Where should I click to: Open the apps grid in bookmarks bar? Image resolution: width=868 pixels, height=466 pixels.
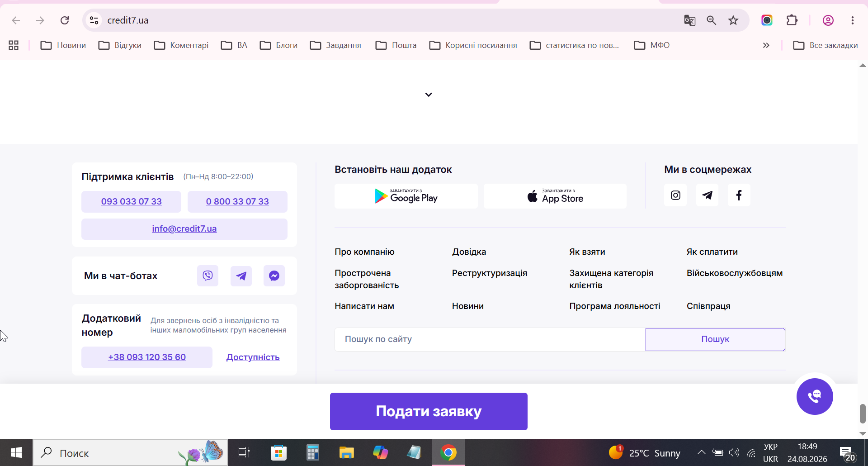(14, 45)
